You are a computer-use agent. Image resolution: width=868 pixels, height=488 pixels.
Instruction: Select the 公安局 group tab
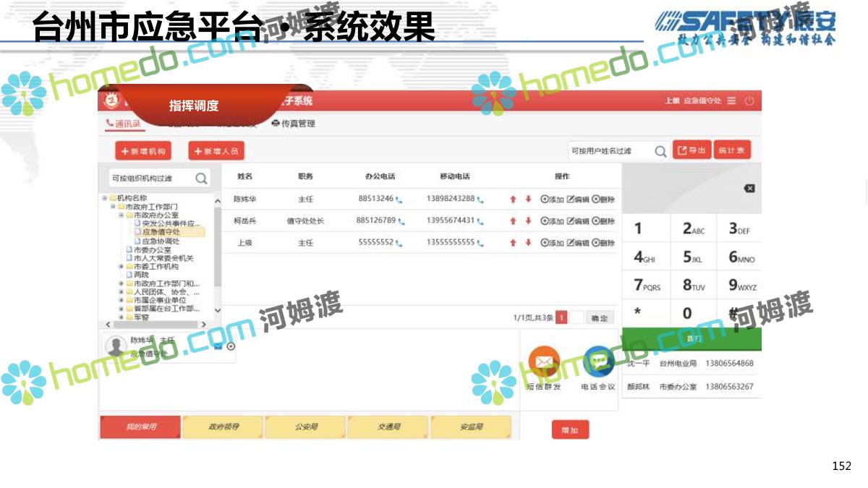point(306,427)
